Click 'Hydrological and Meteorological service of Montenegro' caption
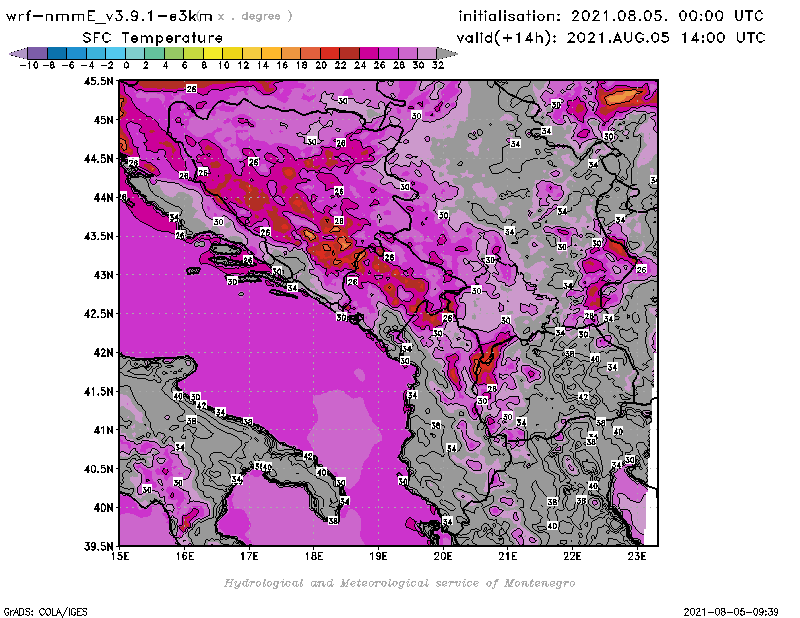 pyautogui.click(x=399, y=583)
